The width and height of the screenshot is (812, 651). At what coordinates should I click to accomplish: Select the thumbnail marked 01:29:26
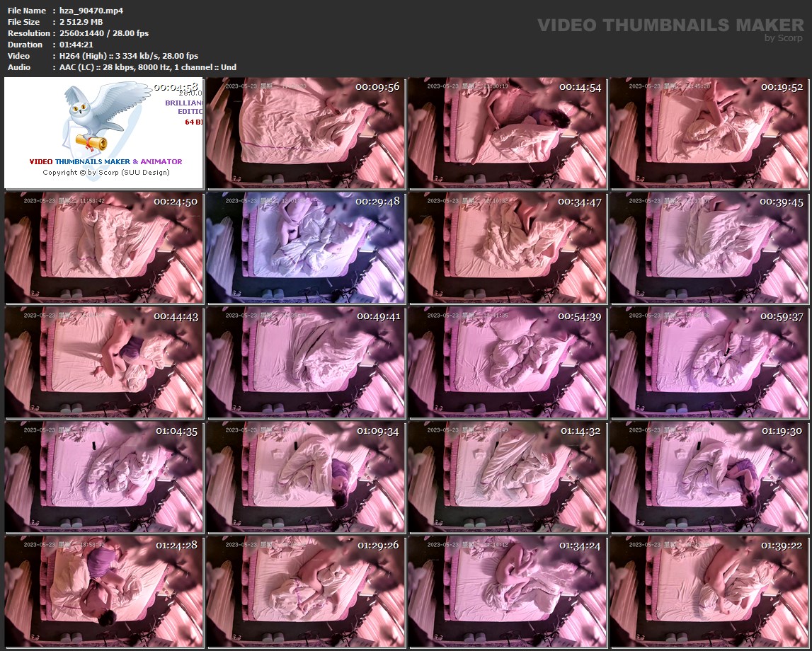[306, 592]
